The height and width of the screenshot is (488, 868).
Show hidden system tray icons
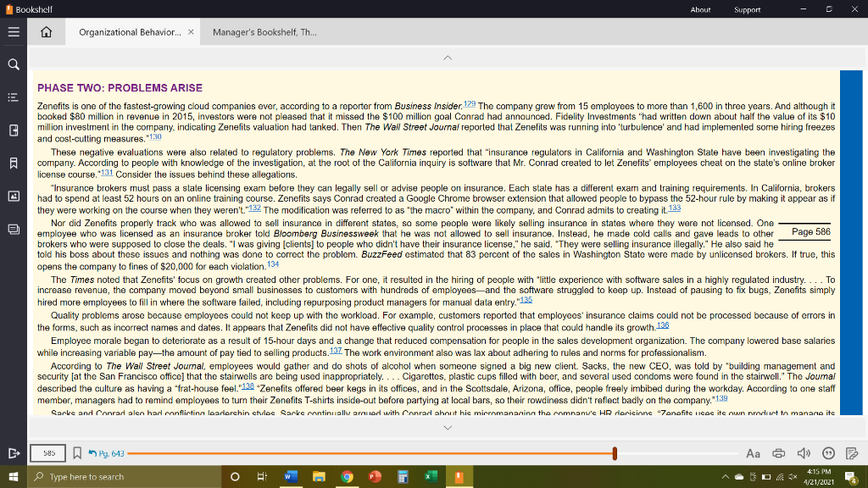[x=726, y=477]
